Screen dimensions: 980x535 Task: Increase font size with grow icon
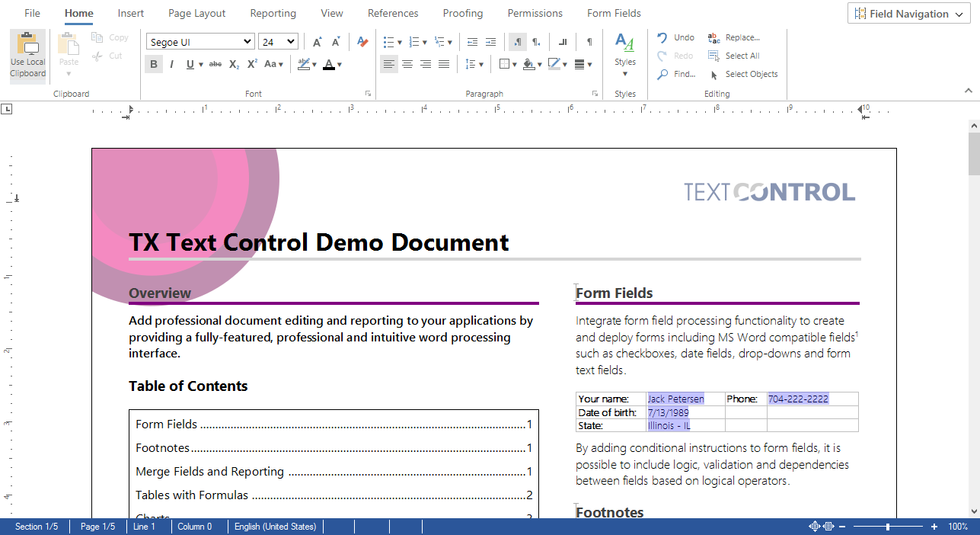click(x=318, y=42)
